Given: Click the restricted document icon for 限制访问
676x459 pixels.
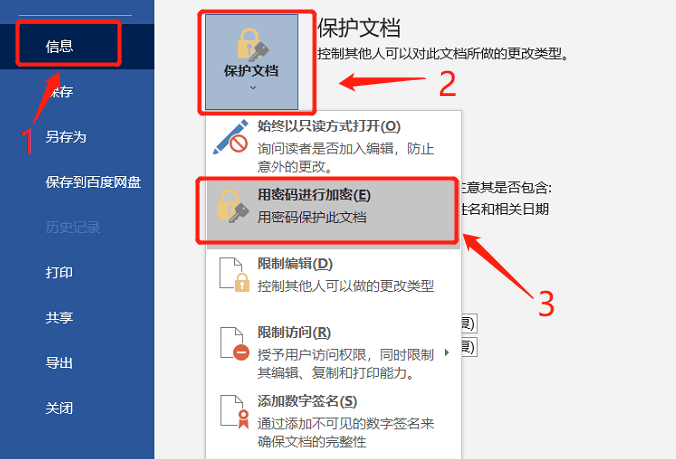Looking at the screenshot, I should (x=235, y=343).
